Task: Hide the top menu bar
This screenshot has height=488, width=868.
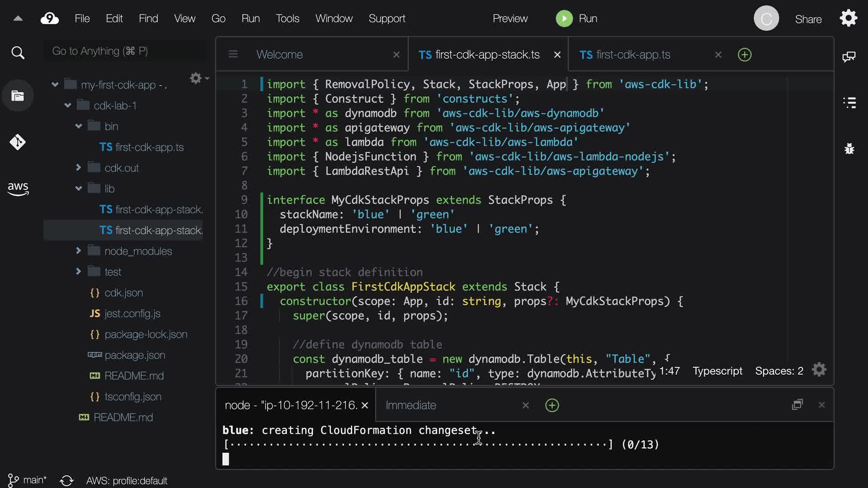Action: [x=18, y=19]
